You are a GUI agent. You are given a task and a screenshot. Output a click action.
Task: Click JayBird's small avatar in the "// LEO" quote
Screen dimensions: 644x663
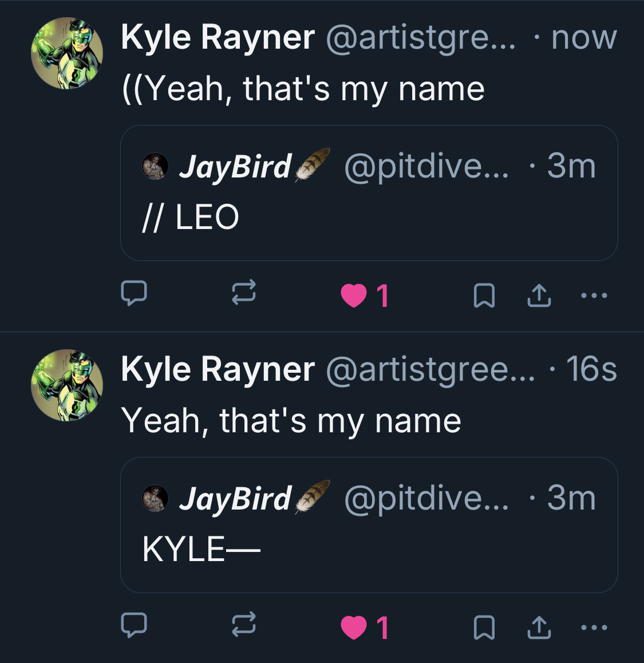[x=155, y=167]
